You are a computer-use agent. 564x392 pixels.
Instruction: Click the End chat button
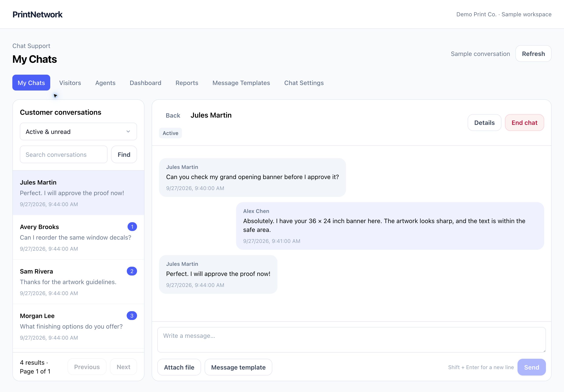[524, 123]
